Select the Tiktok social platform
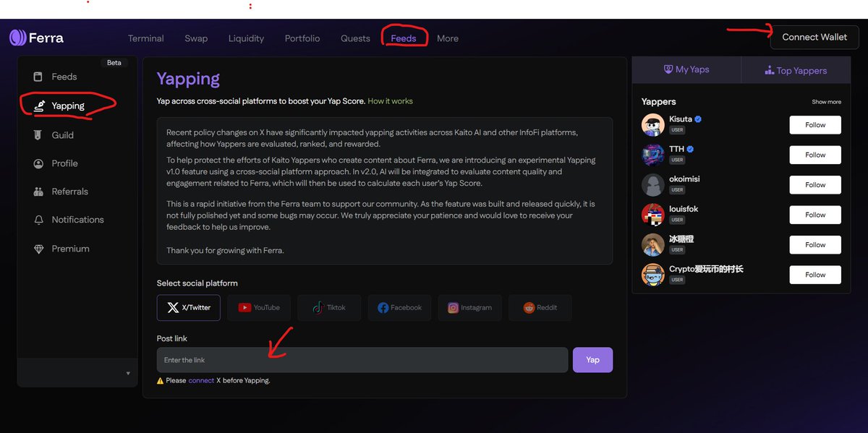Viewport: 868px width, 433px height. (329, 307)
